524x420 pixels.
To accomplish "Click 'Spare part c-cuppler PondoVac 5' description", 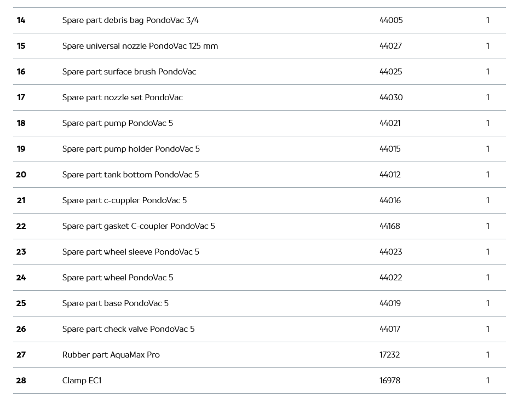I will (124, 200).
